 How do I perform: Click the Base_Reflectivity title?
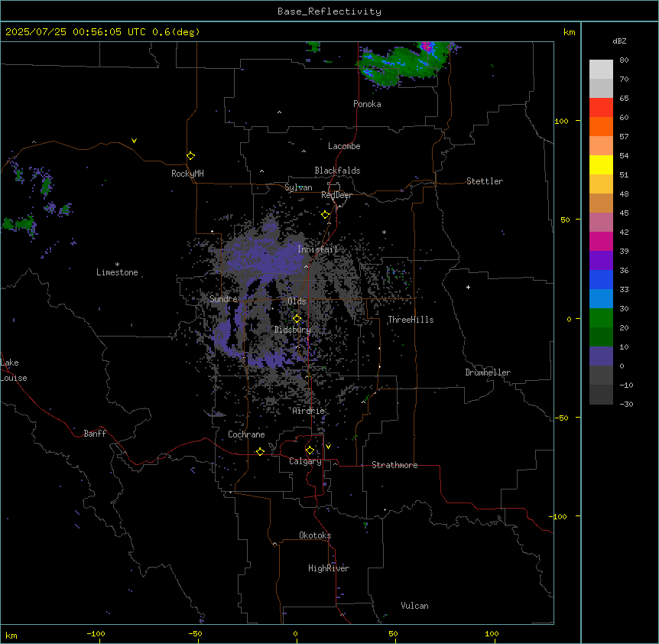click(329, 11)
